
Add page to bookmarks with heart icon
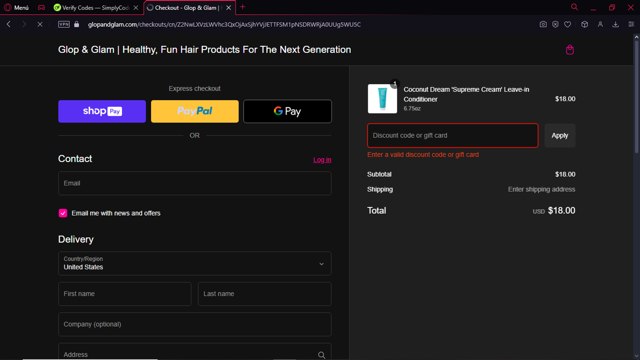point(568,24)
